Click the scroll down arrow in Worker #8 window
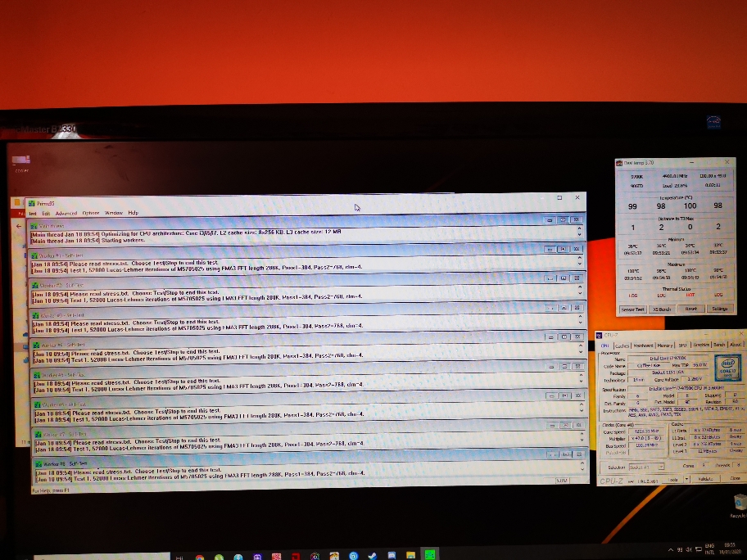Image resolution: width=747 pixels, height=560 pixels. (x=582, y=470)
